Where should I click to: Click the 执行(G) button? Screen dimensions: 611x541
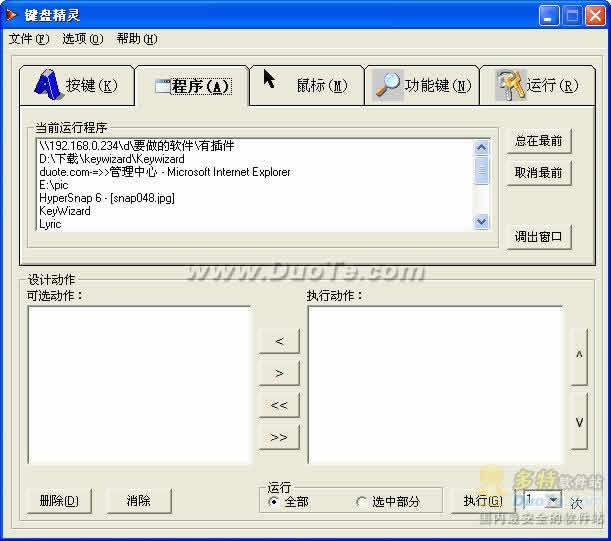pyautogui.click(x=482, y=501)
